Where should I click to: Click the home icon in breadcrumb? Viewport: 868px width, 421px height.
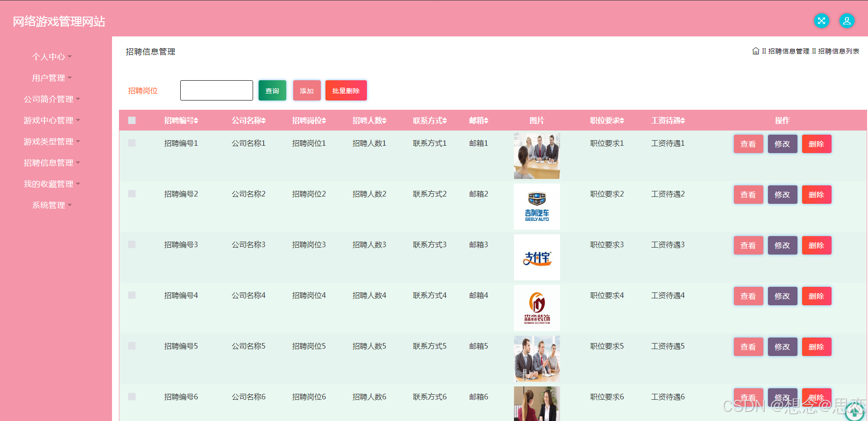pos(756,51)
